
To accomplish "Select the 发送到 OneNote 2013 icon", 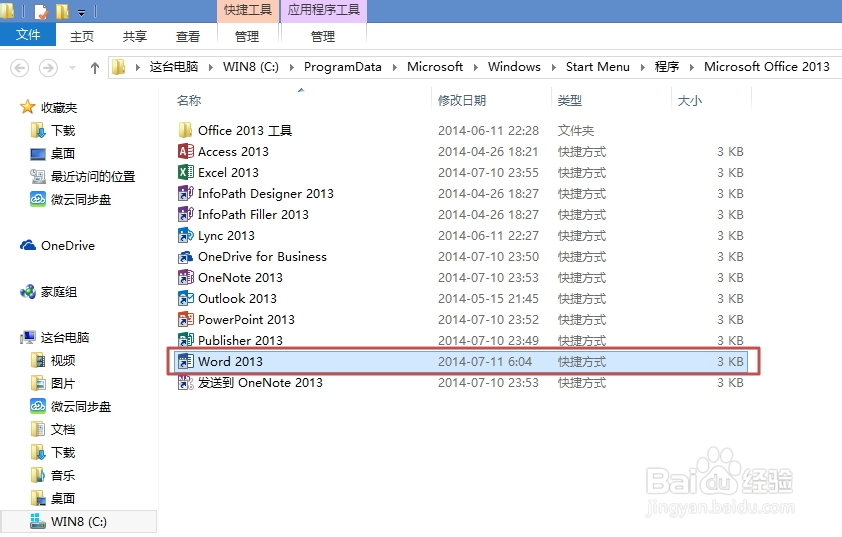I will [185, 382].
